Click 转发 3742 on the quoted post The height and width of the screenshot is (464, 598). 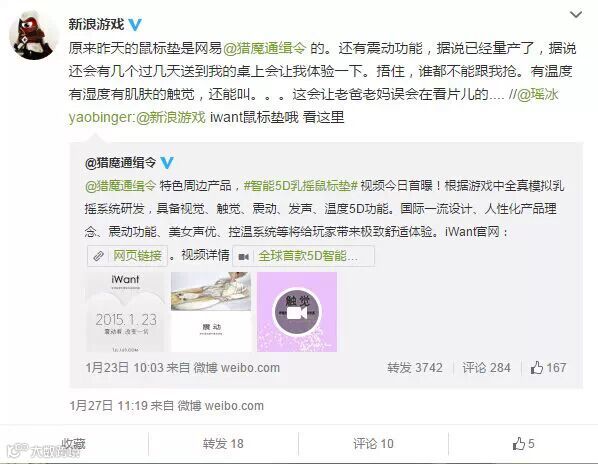click(415, 368)
